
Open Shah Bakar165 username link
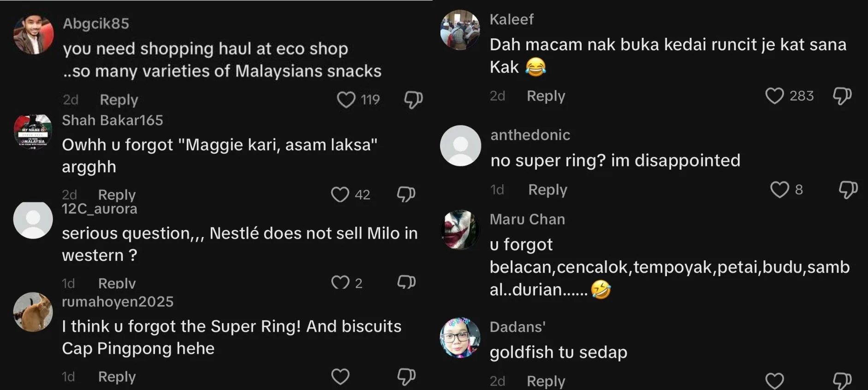[x=113, y=120]
